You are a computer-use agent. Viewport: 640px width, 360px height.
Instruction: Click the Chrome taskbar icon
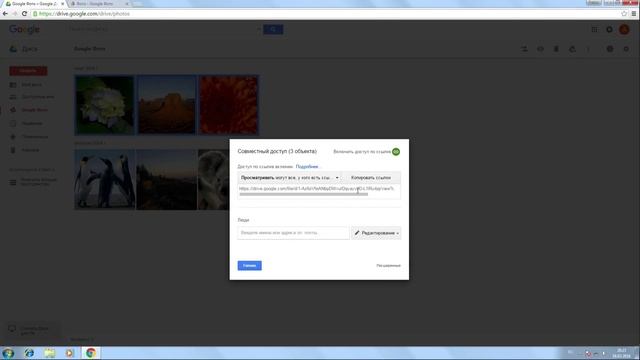(91, 353)
